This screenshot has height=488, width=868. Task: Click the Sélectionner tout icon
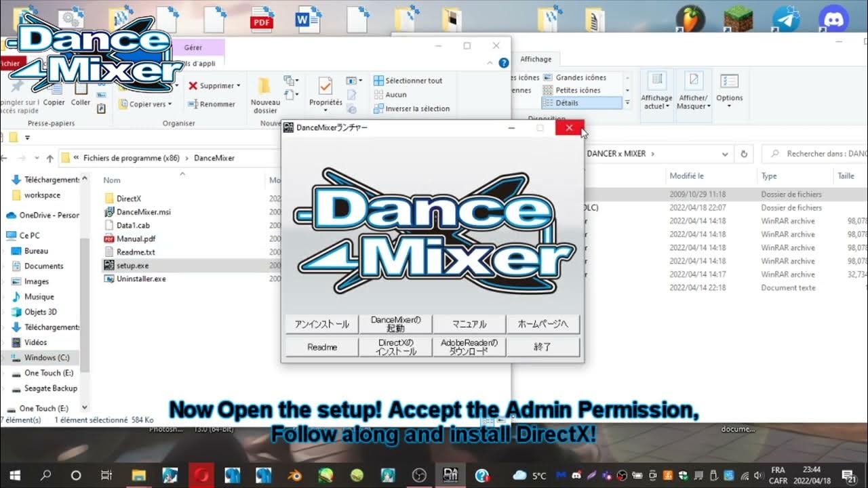378,81
